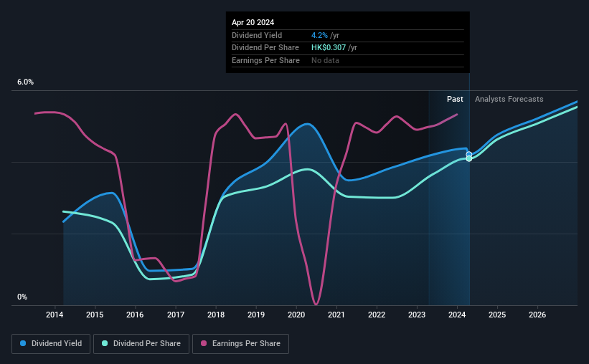This screenshot has width=589, height=364.
Task: Click the 2019 x-axis label
Action: (256, 315)
